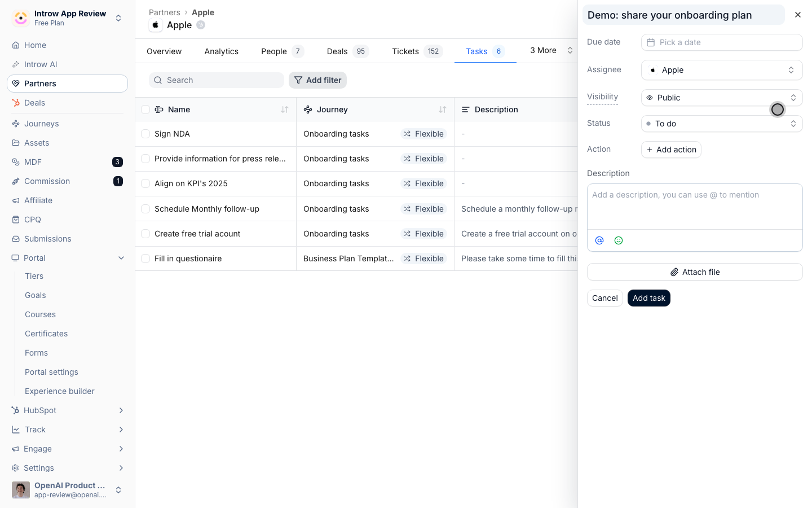Open the emoji picker icon
This screenshot has width=812, height=508.
click(619, 240)
